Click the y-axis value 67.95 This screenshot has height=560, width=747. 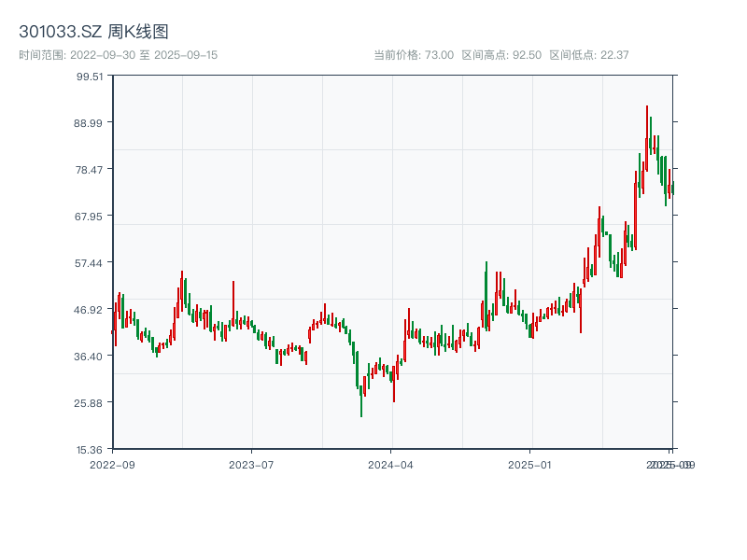click(x=89, y=217)
